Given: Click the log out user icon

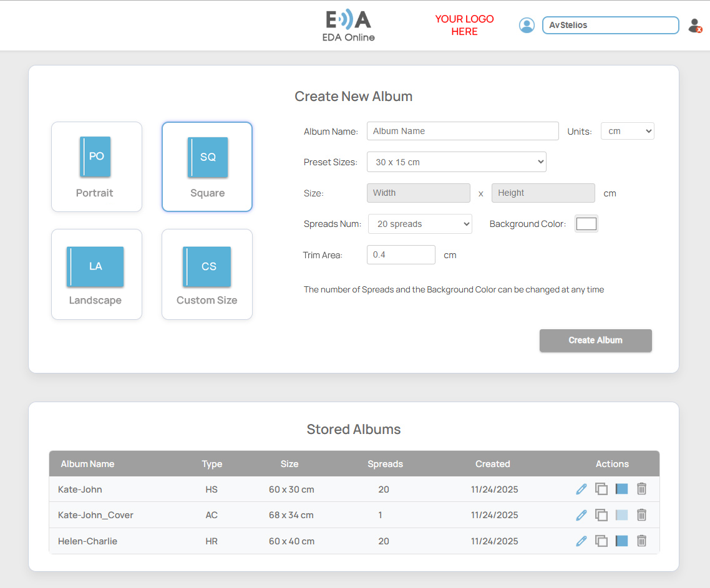Looking at the screenshot, I should coord(694,26).
